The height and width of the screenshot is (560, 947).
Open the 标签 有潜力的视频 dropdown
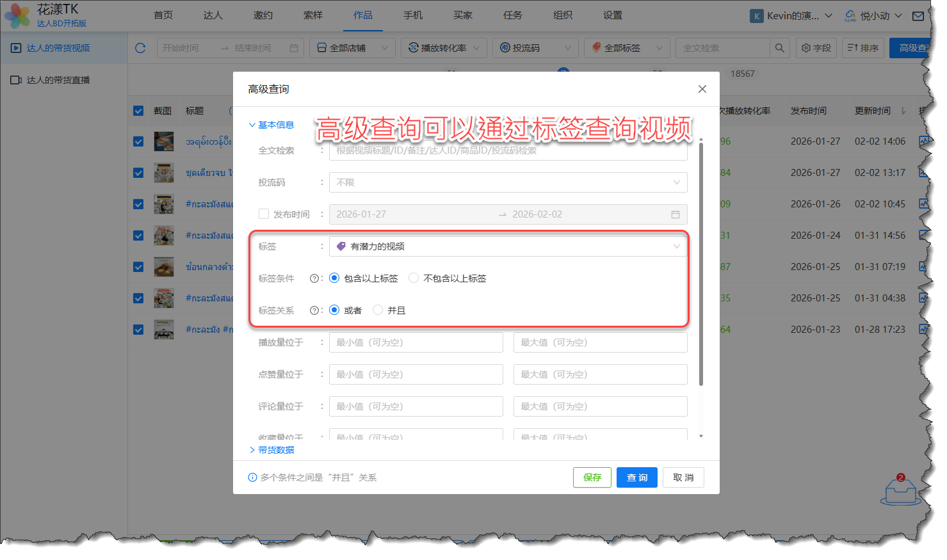click(x=508, y=246)
